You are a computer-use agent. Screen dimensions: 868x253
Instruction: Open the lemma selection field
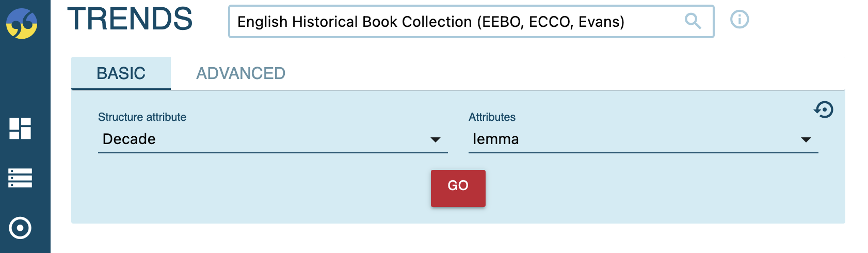643,139
